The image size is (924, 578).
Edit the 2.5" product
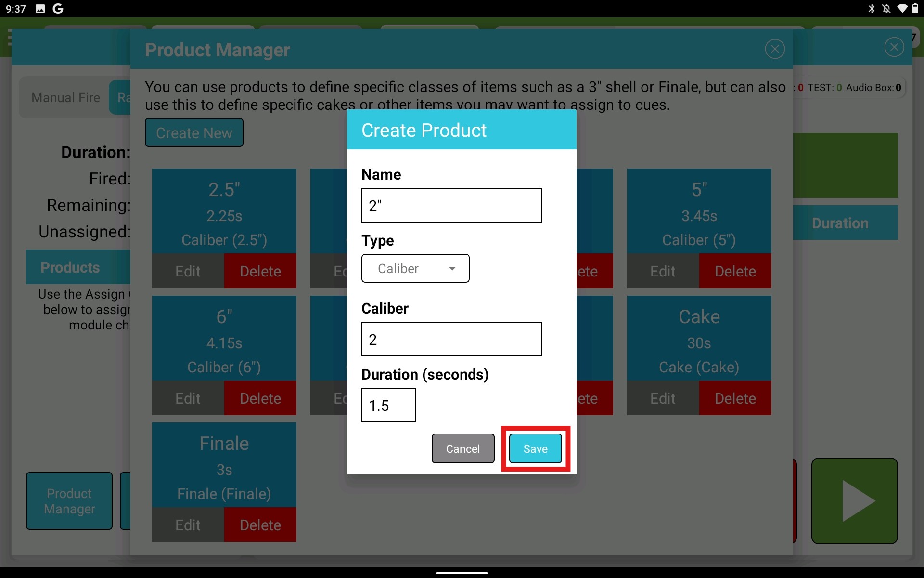pyautogui.click(x=187, y=271)
